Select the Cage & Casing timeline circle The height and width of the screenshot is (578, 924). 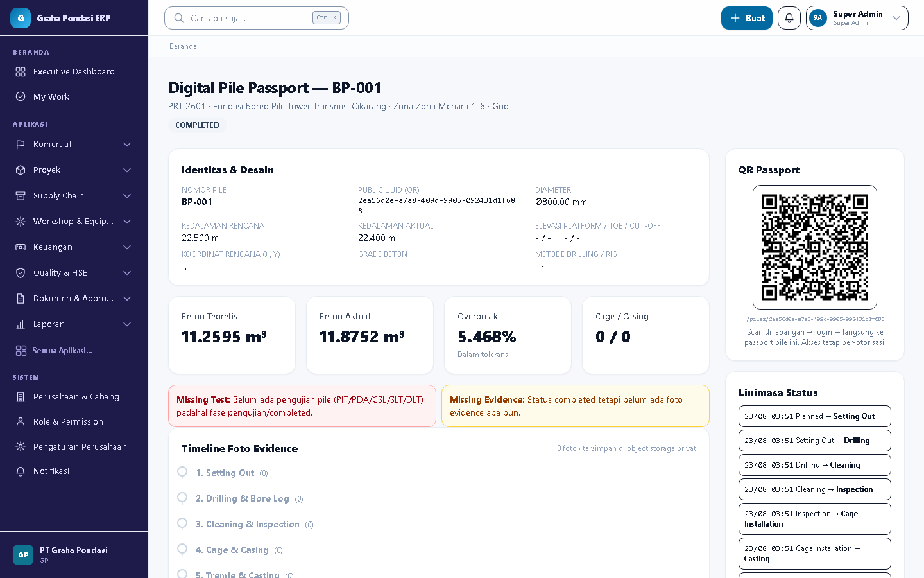182,549
